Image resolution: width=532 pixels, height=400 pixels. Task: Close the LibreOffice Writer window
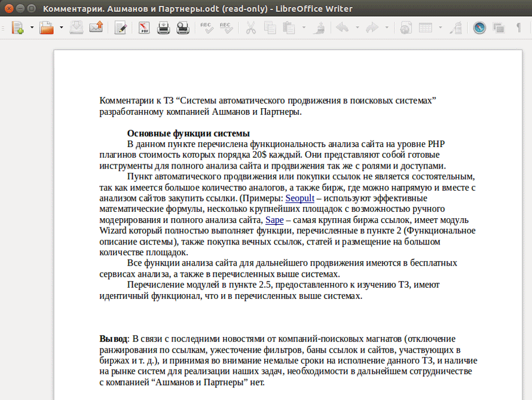pos(9,8)
